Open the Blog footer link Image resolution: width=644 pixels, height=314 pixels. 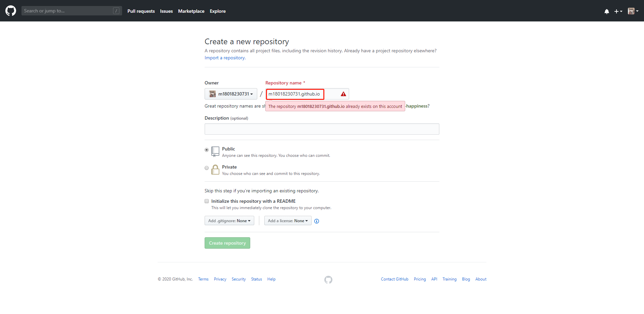click(466, 279)
